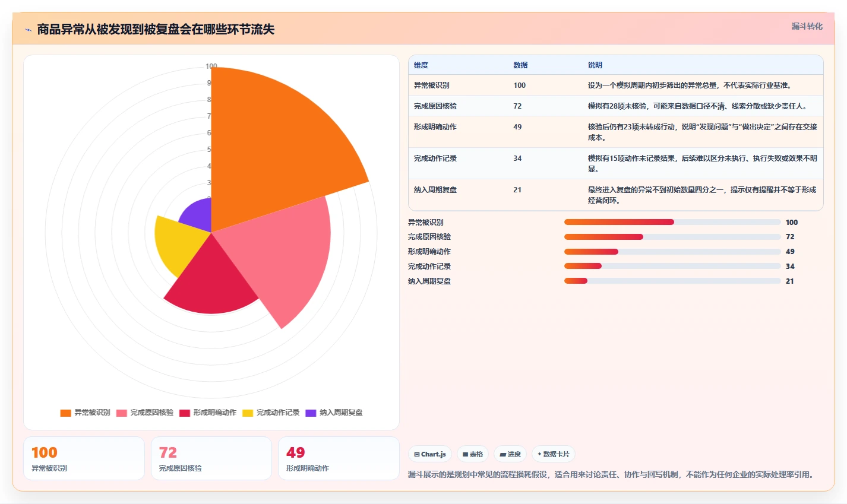This screenshot has width=847, height=504.
Task: Click the Chart.js chip
Action: [430, 454]
